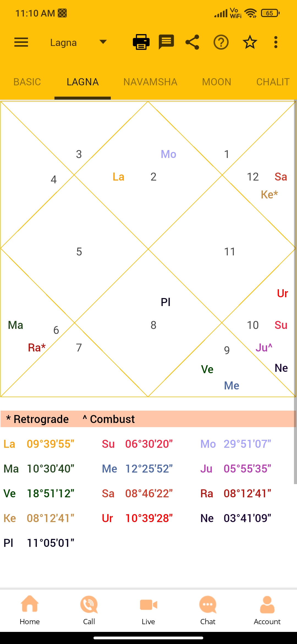
Task: Open the three-dot overflow menu
Action: coord(276,42)
